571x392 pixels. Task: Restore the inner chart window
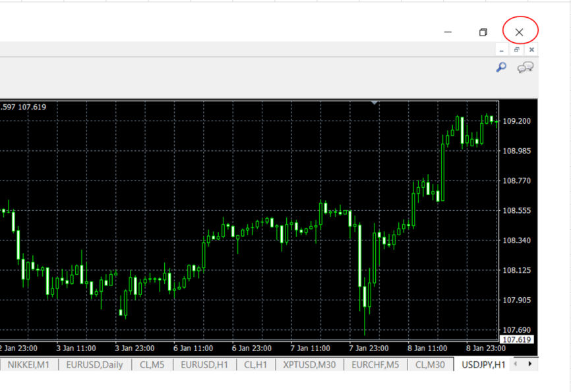(x=517, y=50)
